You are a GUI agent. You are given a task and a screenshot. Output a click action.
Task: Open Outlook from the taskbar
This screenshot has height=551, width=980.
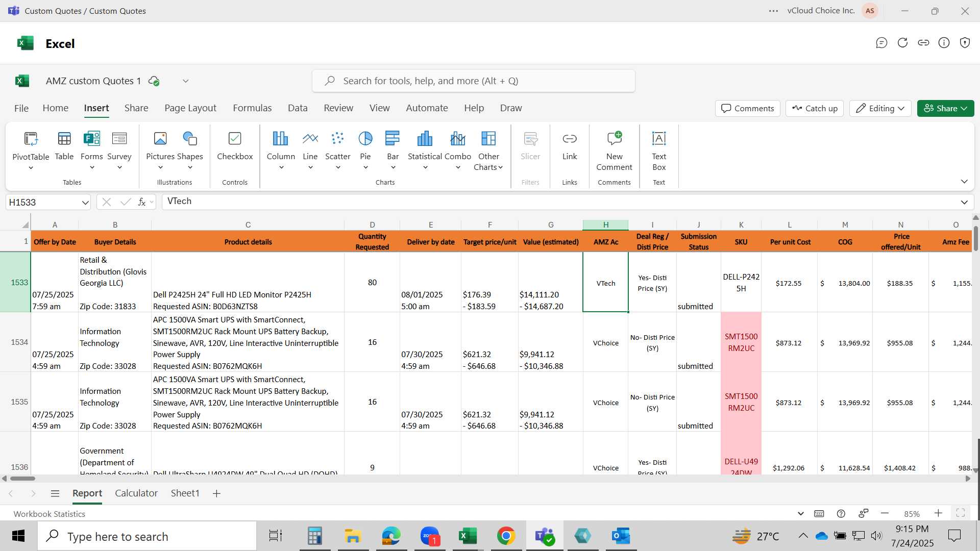click(621, 536)
